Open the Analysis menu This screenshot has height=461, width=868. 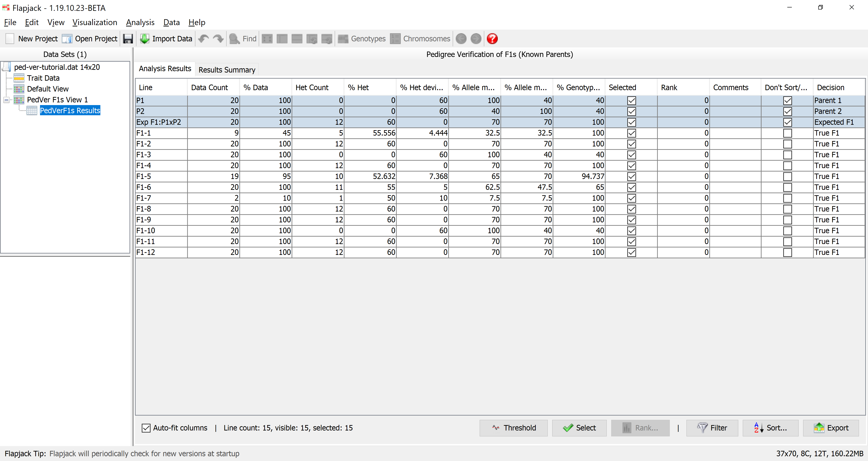coord(140,23)
